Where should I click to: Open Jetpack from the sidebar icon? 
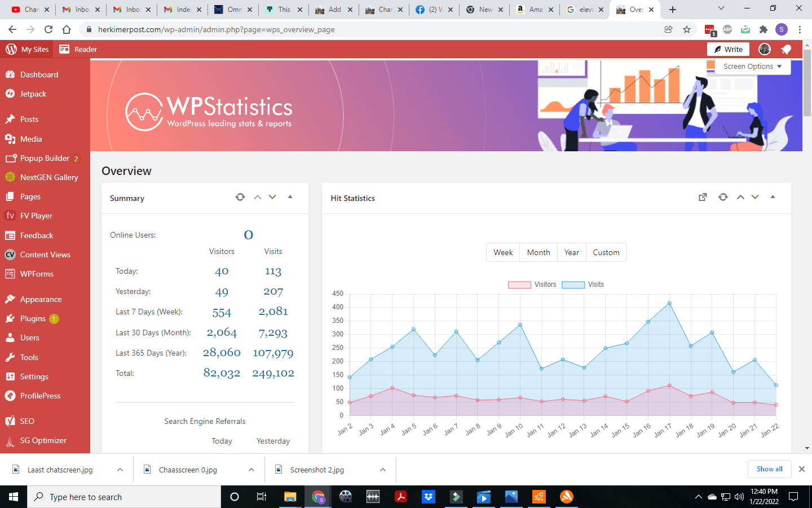(10, 94)
